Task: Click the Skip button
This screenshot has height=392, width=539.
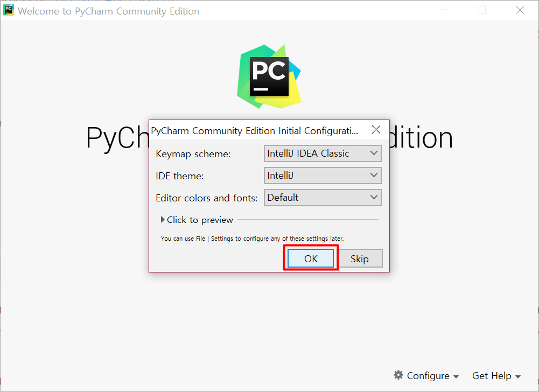Action: tap(360, 258)
